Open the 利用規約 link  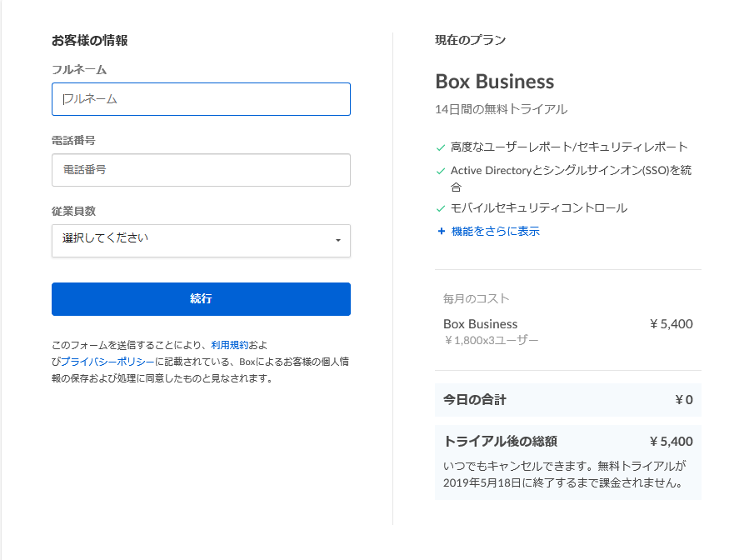point(229,344)
